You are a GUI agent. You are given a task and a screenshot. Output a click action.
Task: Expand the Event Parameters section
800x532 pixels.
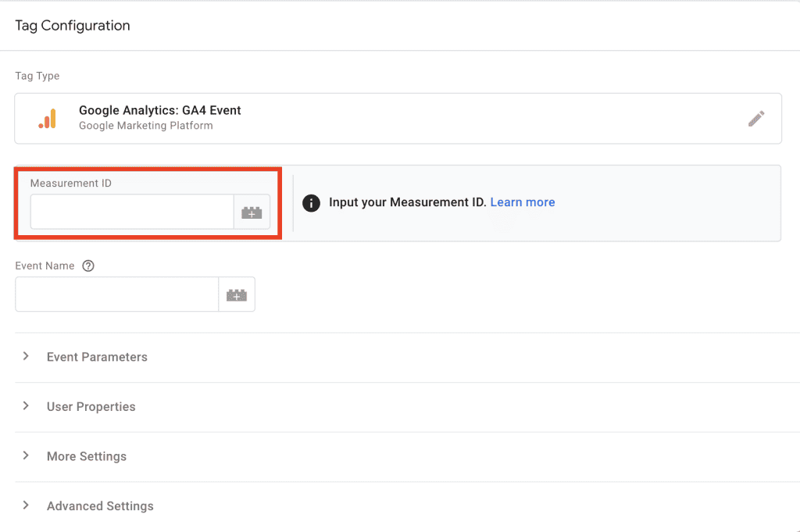tap(97, 357)
